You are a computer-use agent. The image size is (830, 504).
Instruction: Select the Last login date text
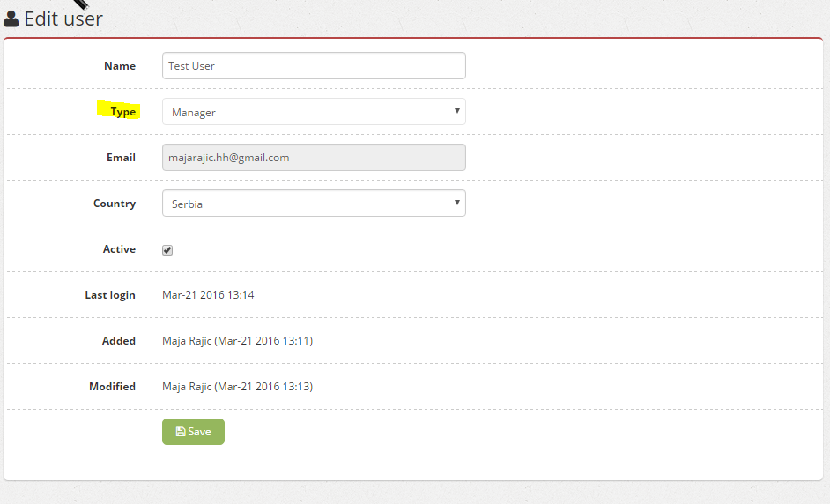click(x=208, y=295)
